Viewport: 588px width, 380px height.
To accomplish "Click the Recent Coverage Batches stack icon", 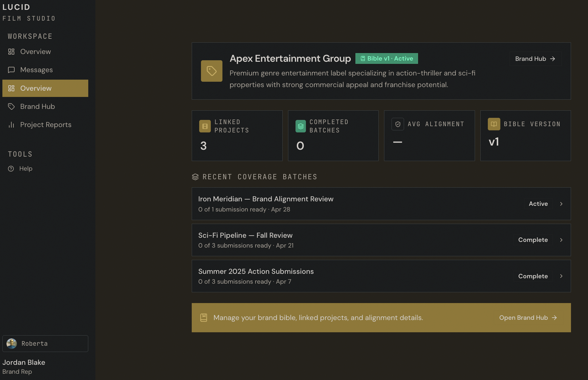I will tap(195, 177).
